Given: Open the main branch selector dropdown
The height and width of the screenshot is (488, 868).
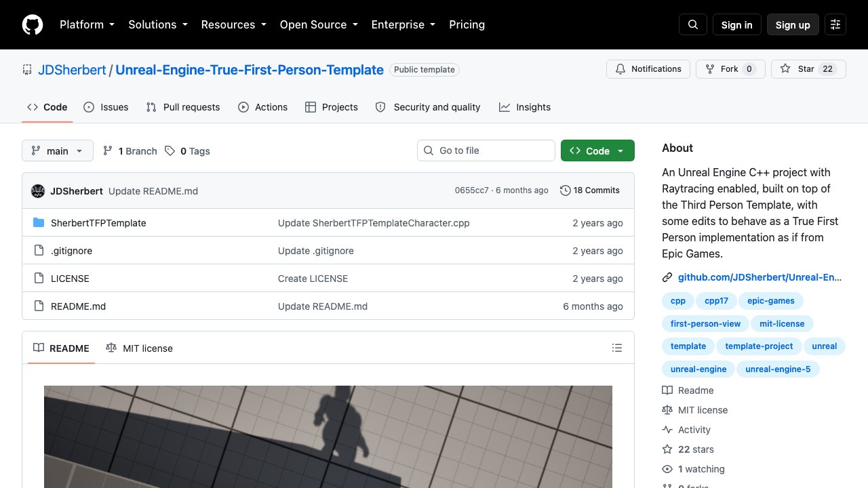Looking at the screenshot, I should click(58, 150).
